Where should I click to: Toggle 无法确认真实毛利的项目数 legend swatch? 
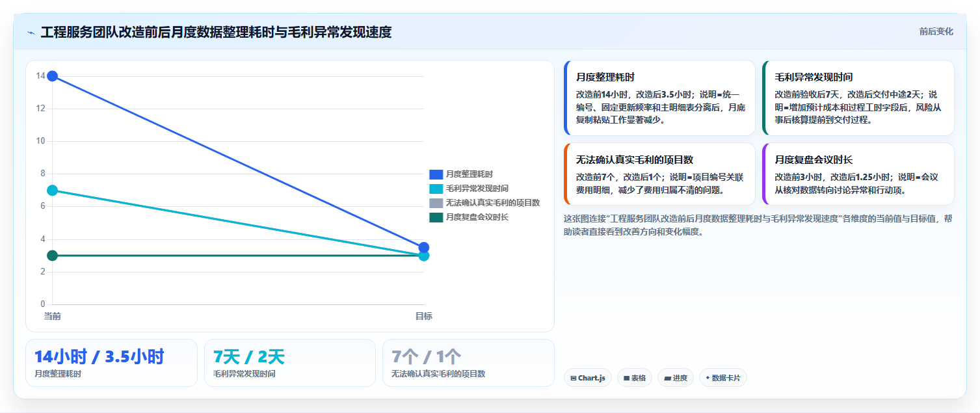pyautogui.click(x=436, y=203)
